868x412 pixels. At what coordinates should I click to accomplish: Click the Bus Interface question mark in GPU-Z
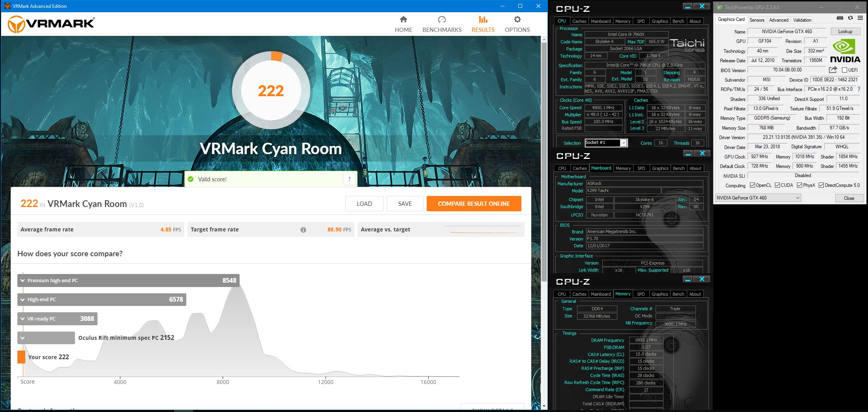[859, 89]
